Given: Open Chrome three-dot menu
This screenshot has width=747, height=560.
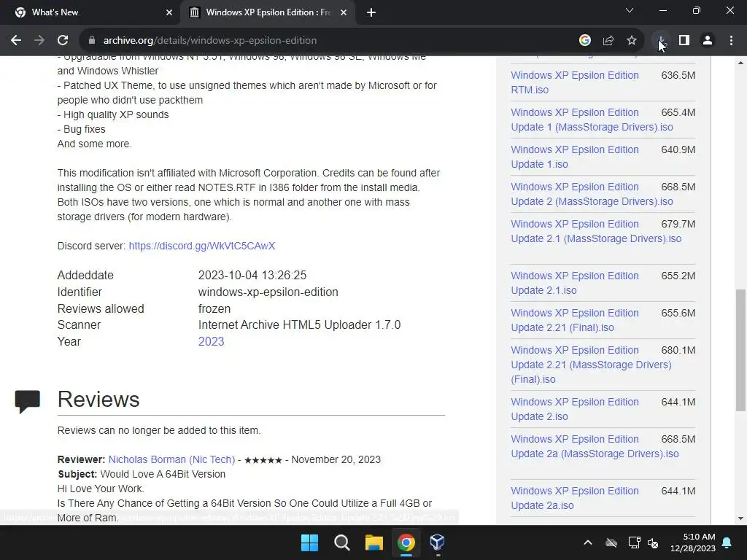Looking at the screenshot, I should (731, 41).
